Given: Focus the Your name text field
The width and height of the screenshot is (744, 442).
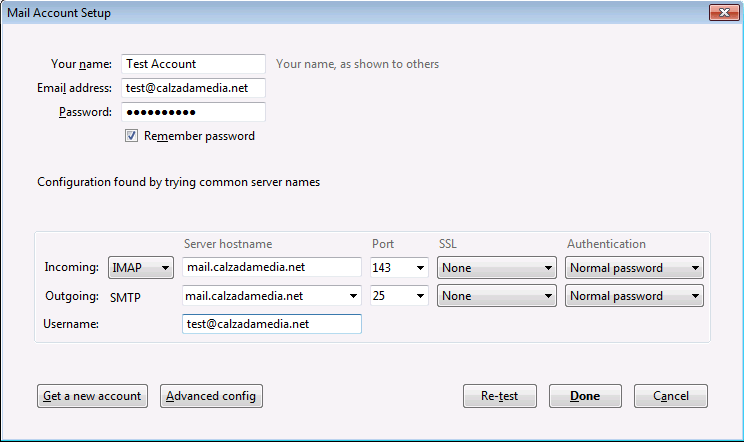Looking at the screenshot, I should click(x=193, y=64).
